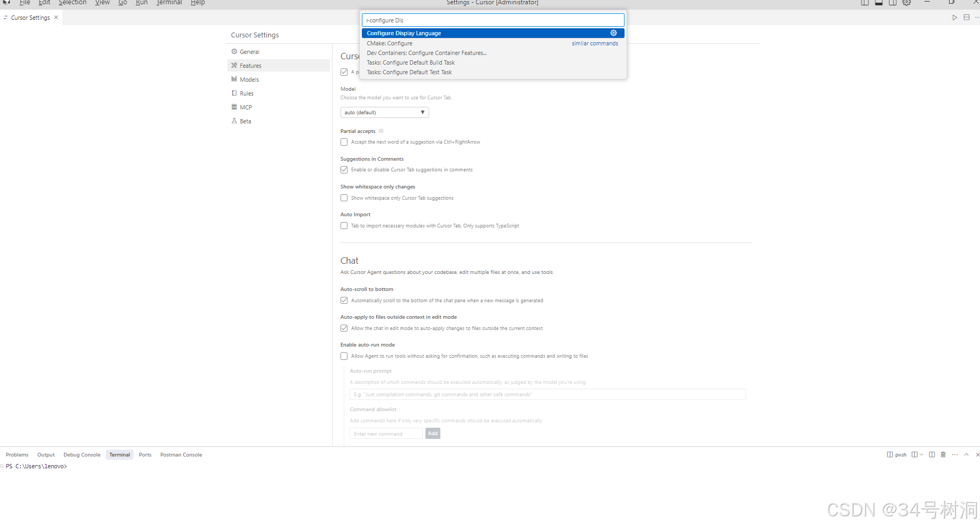The width and height of the screenshot is (980, 527).
Task: Click the run triangle icon in editor toolbar
Action: pyautogui.click(x=954, y=18)
